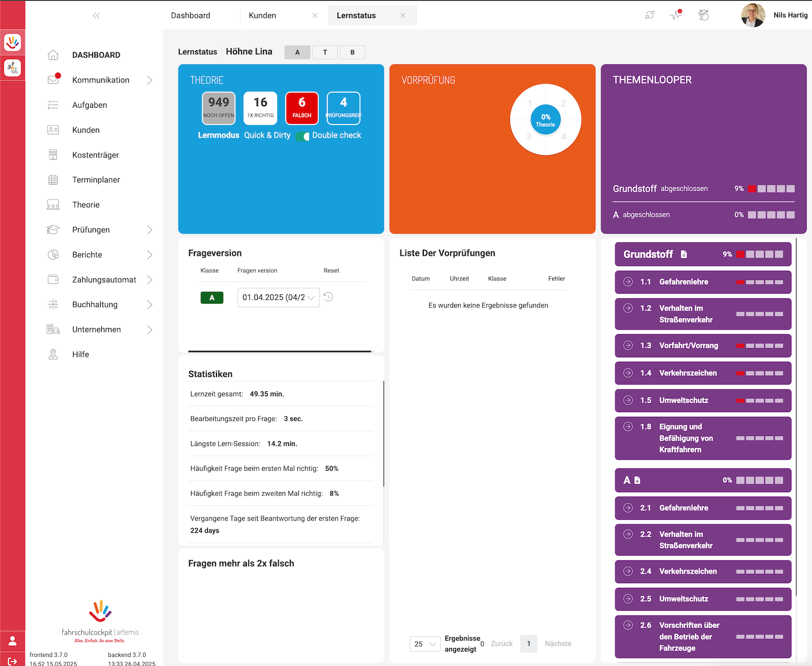Switch to the Kunden tab
Image resolution: width=812 pixels, height=666 pixels.
point(263,16)
